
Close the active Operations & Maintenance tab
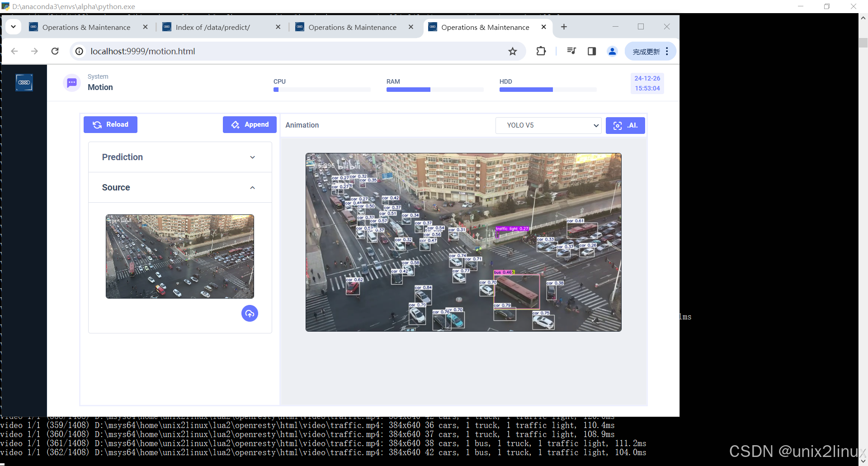coord(543,27)
